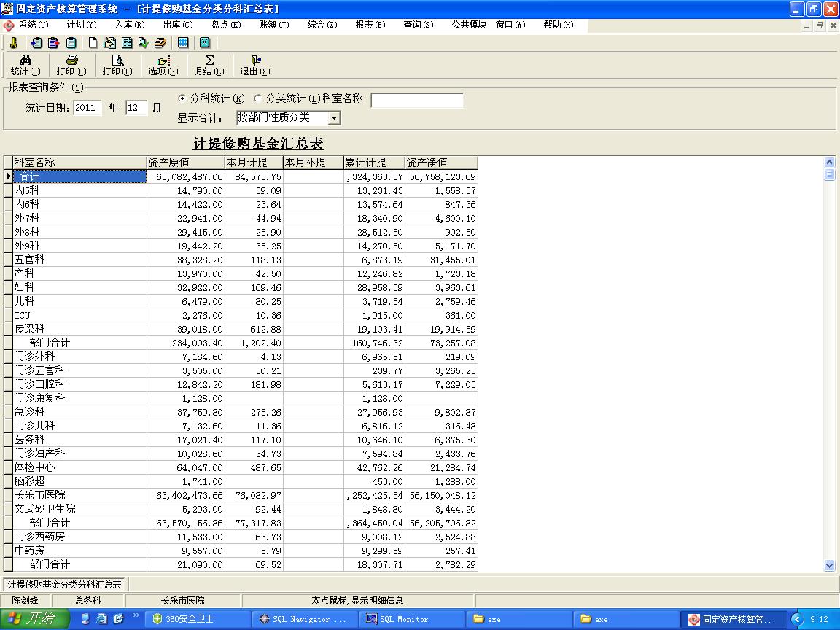The height and width of the screenshot is (630, 840).
Task: Click the document with green checkmark icon
Action: pyautogui.click(x=144, y=43)
